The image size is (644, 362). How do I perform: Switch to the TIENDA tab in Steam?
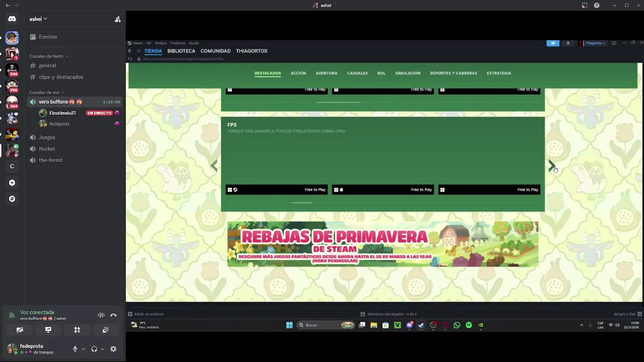[153, 51]
